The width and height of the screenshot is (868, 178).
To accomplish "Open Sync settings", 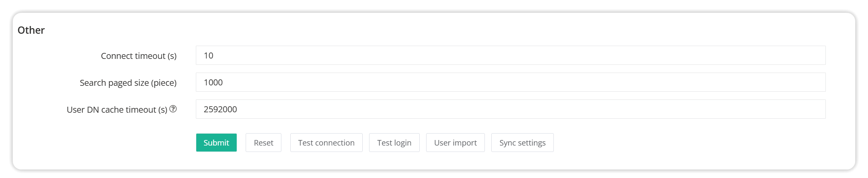I will [522, 143].
